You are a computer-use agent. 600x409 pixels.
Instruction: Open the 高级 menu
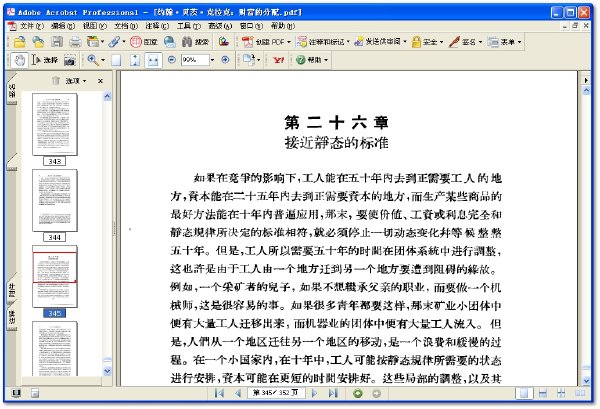[220, 26]
